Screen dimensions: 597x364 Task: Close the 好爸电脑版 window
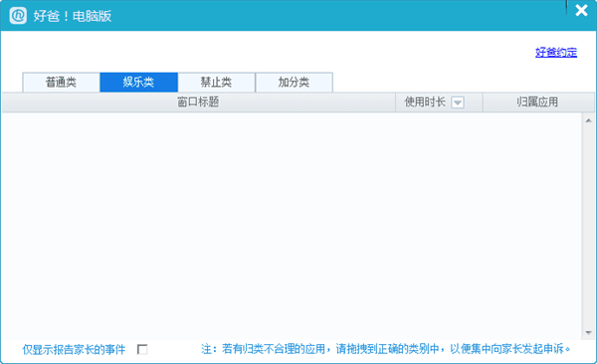581,10
